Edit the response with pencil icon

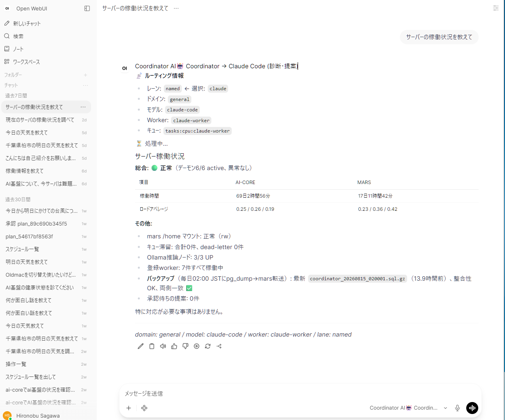coord(141,346)
